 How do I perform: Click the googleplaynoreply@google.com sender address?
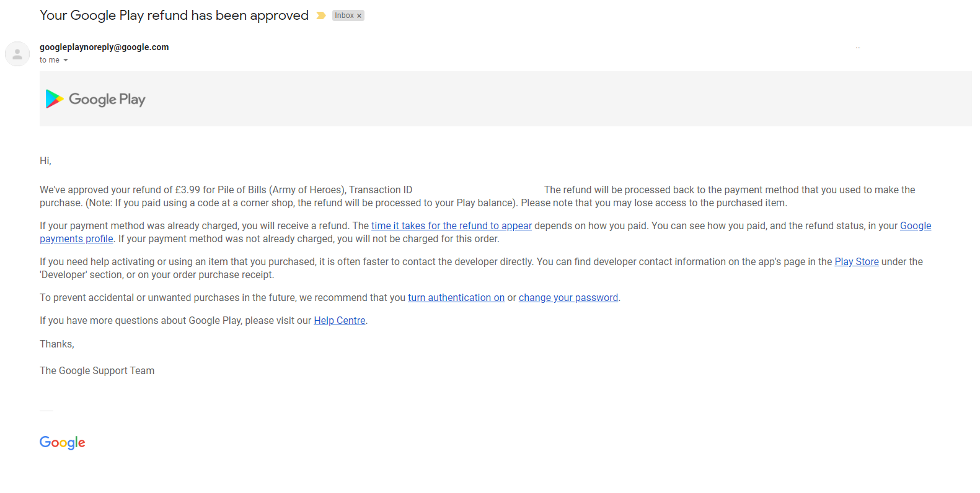pos(104,47)
